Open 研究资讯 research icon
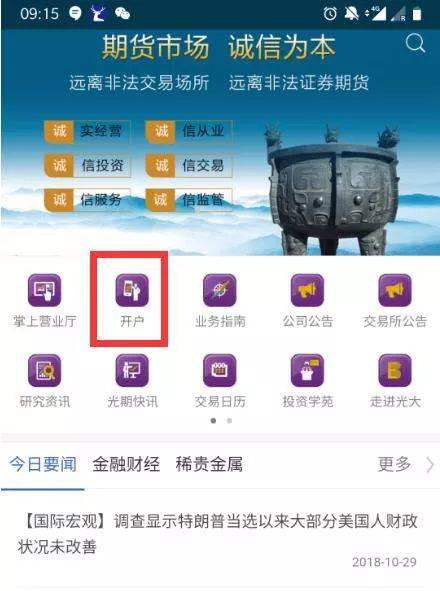The image size is (440, 591). coord(44,371)
